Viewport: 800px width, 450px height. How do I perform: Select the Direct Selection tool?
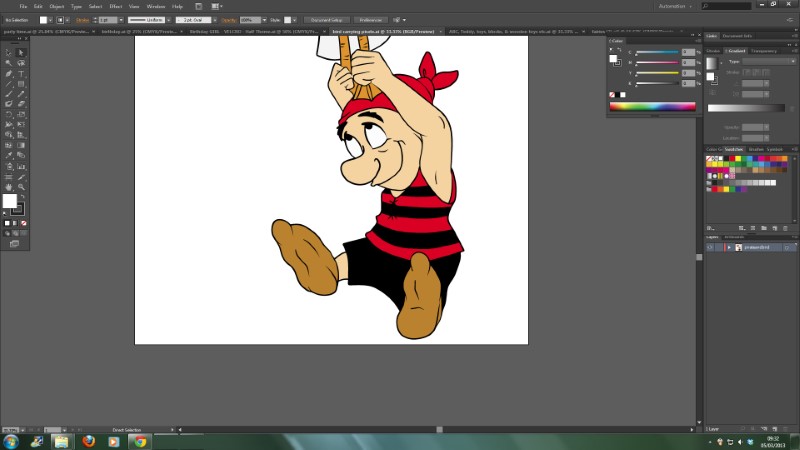21,53
